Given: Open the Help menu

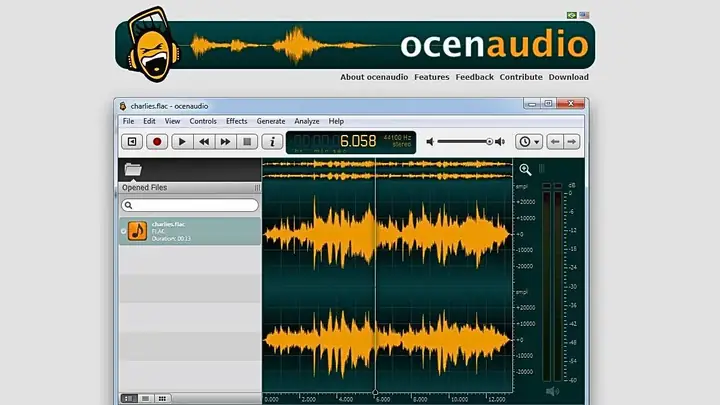Looking at the screenshot, I should click(336, 121).
